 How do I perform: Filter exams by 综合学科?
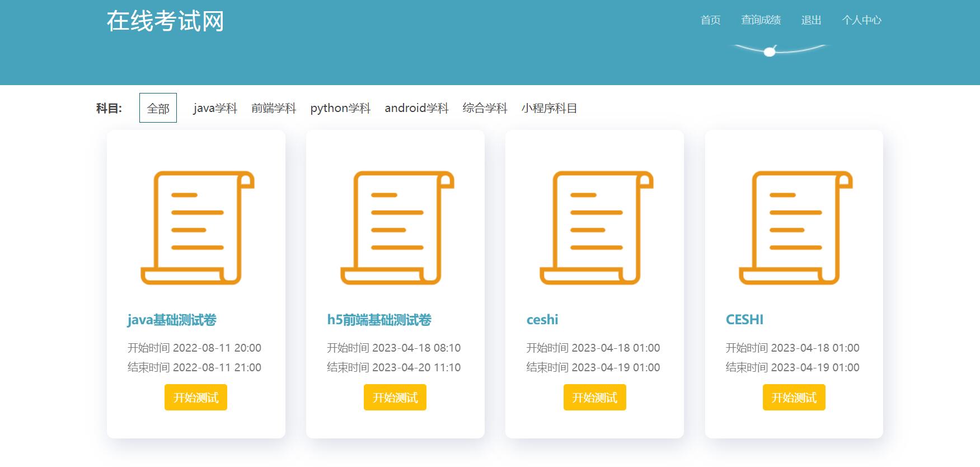tap(485, 108)
